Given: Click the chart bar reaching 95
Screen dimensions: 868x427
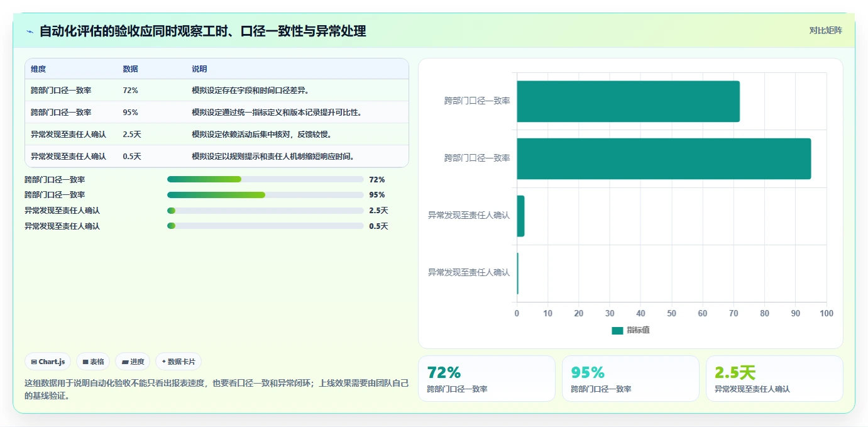Looking at the screenshot, I should point(664,158).
